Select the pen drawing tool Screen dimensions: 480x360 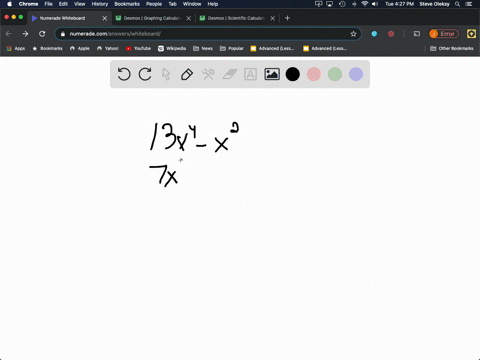coord(187,74)
